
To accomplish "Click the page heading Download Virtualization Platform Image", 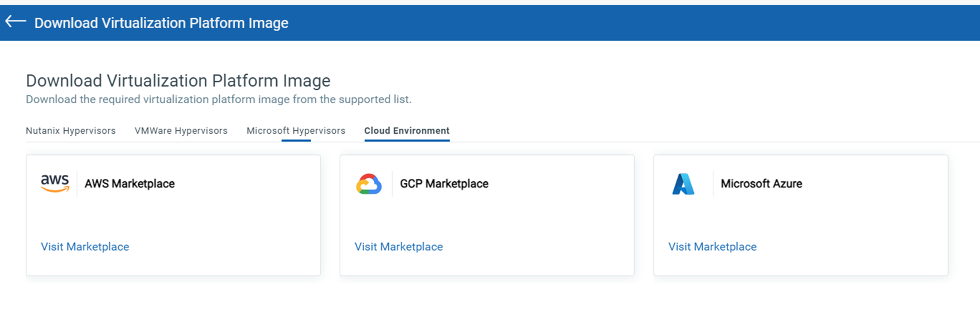I will [178, 81].
